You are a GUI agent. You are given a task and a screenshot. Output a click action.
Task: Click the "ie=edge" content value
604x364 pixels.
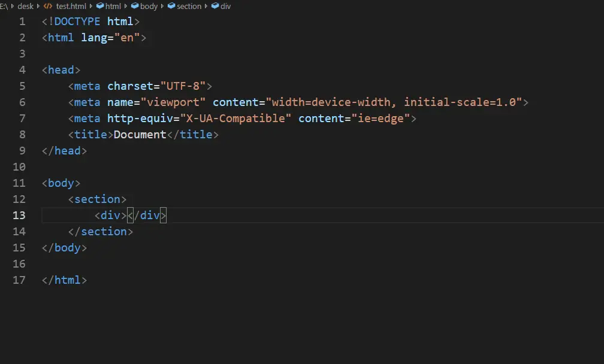click(x=380, y=119)
